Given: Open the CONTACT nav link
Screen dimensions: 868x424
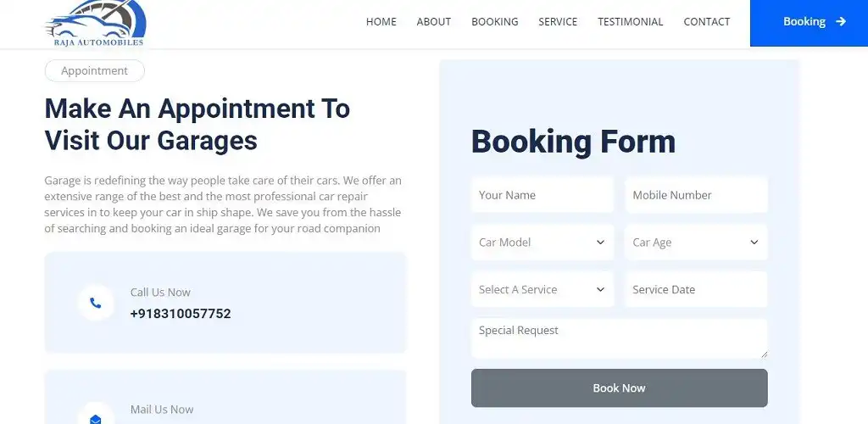Looking at the screenshot, I should (707, 22).
